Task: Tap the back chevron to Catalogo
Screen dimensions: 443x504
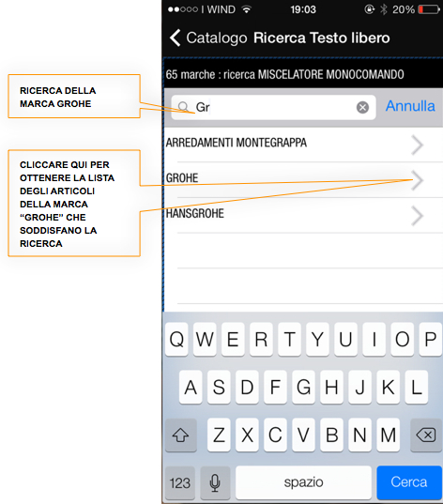Action: [176, 38]
